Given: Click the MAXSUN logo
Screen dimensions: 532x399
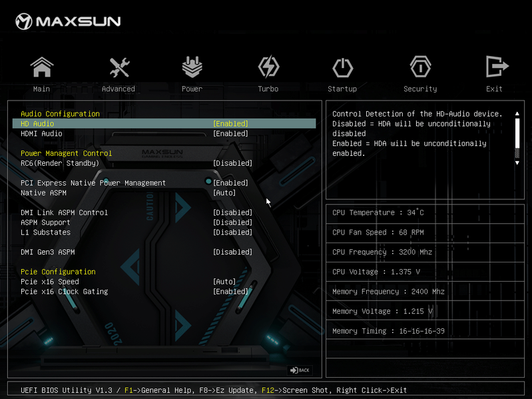Looking at the screenshot, I should [x=68, y=21].
